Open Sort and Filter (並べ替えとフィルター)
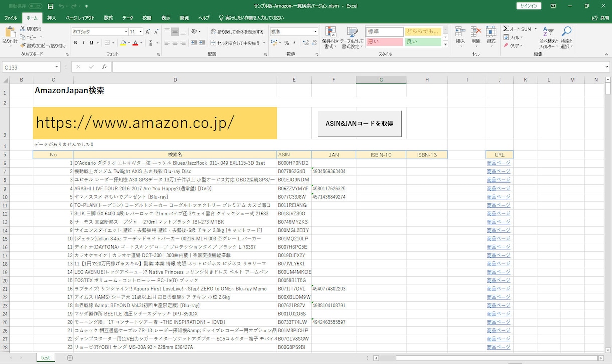The image size is (612, 364). pos(548,37)
